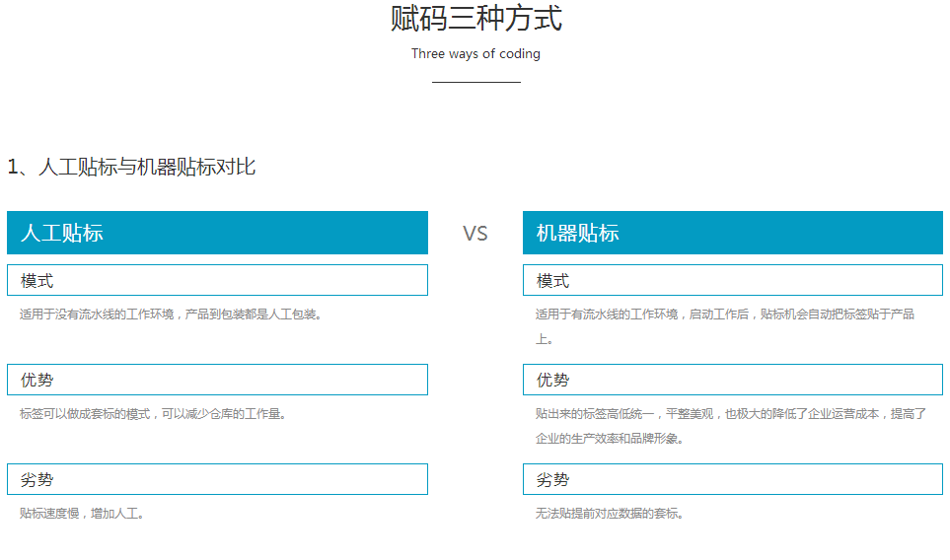Image resolution: width=950 pixels, height=560 pixels.
Task: Click the 赋码三种方式 page title
Action: click(x=476, y=18)
